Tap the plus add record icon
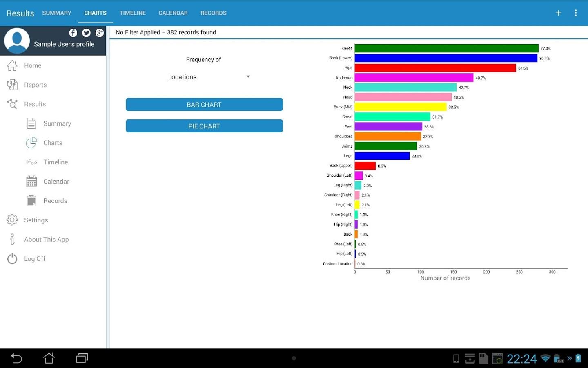This screenshot has height=368, width=588. point(558,13)
